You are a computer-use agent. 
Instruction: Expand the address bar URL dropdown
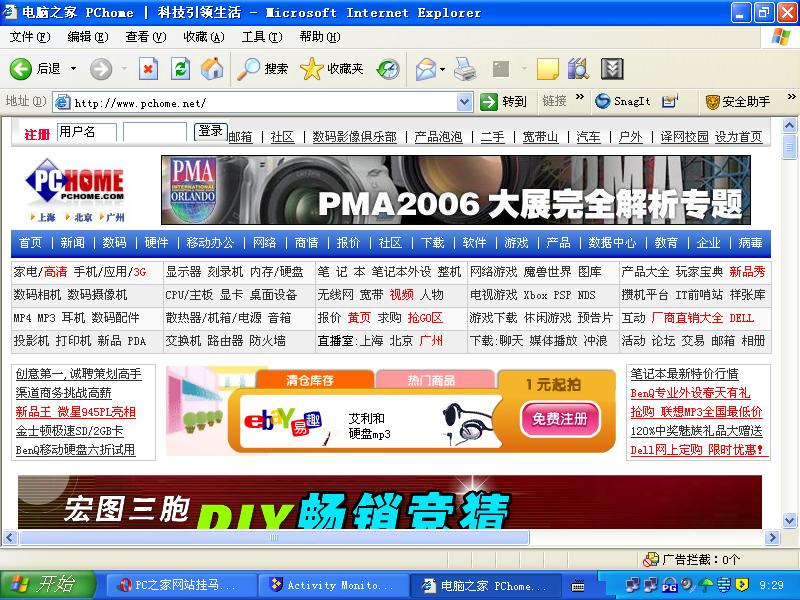point(464,102)
